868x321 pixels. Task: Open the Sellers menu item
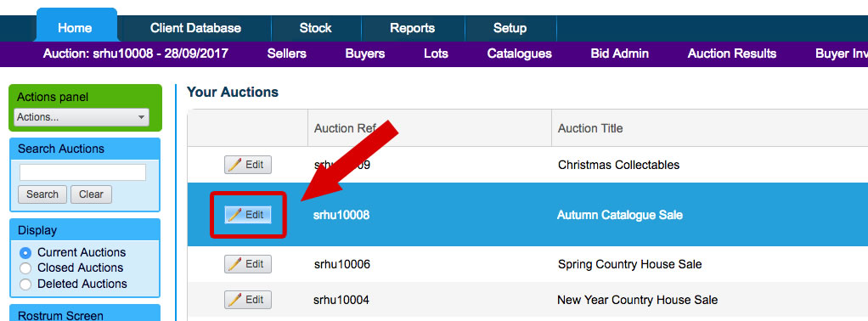tap(287, 53)
